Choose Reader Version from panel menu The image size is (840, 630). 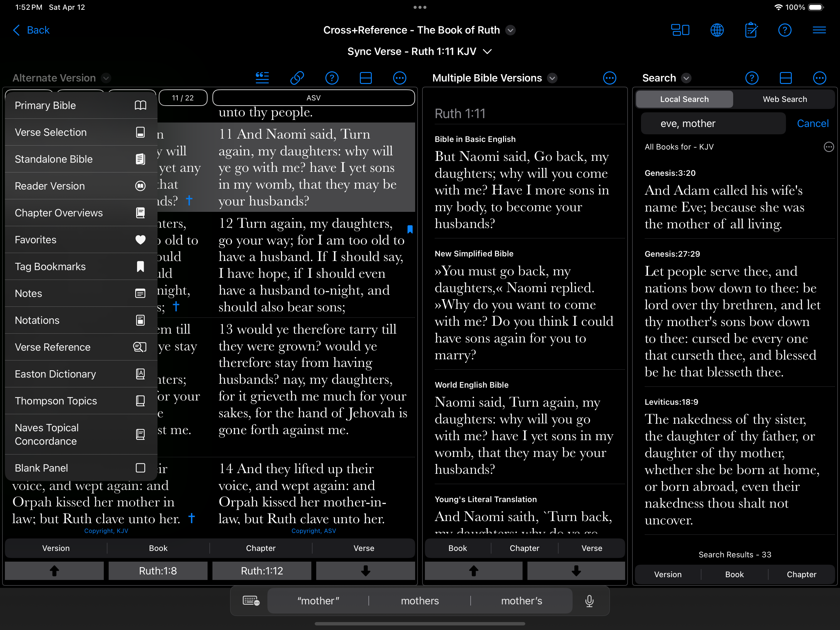(x=81, y=186)
